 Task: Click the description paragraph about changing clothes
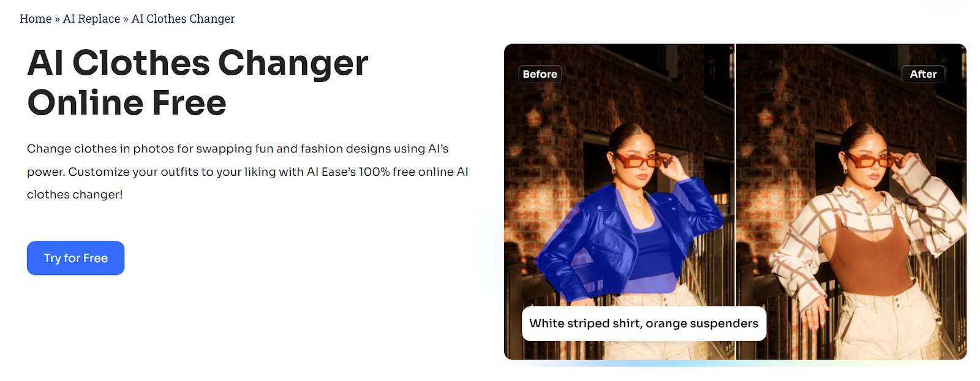pos(247,172)
